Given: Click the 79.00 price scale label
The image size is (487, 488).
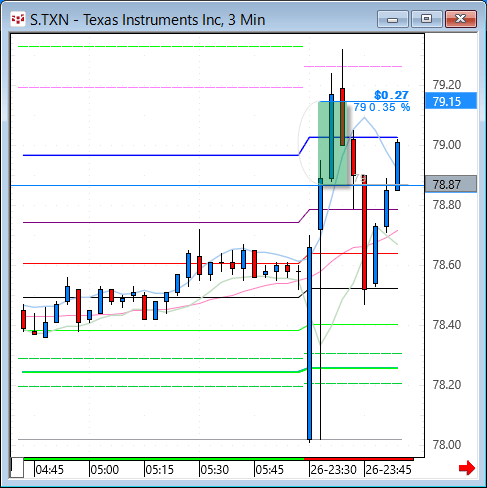Looking at the screenshot, I should [x=447, y=145].
